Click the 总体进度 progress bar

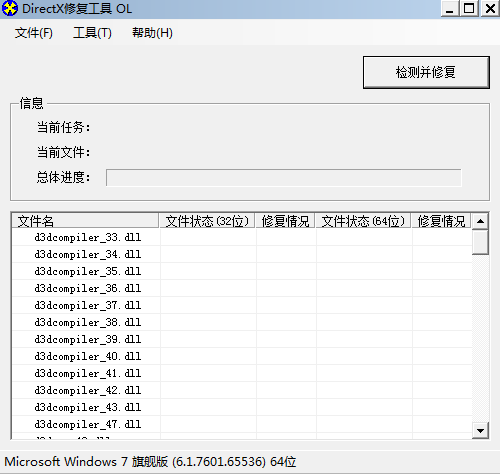[284, 178]
